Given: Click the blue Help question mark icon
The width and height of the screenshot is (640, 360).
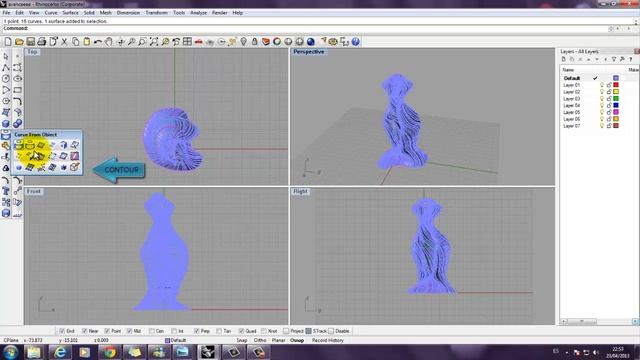Looking at the screenshot, I should click(356, 42).
